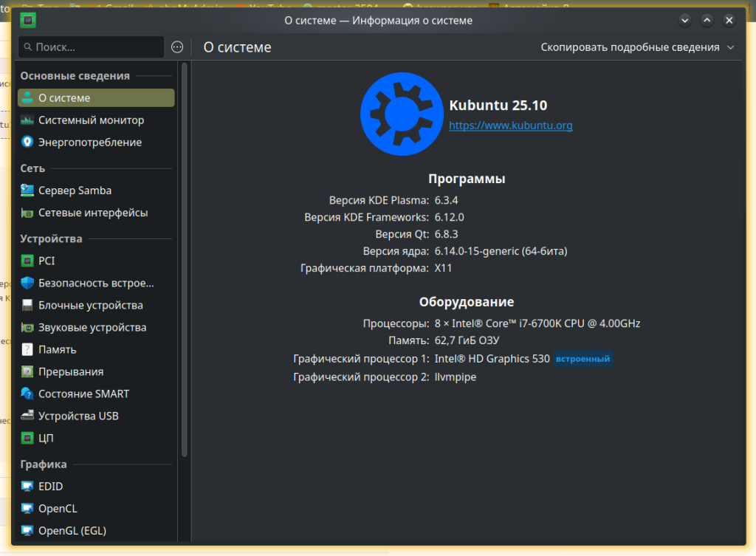This screenshot has height=556, width=756.
Task: Open the kubuntu.org website link
Action: click(511, 126)
